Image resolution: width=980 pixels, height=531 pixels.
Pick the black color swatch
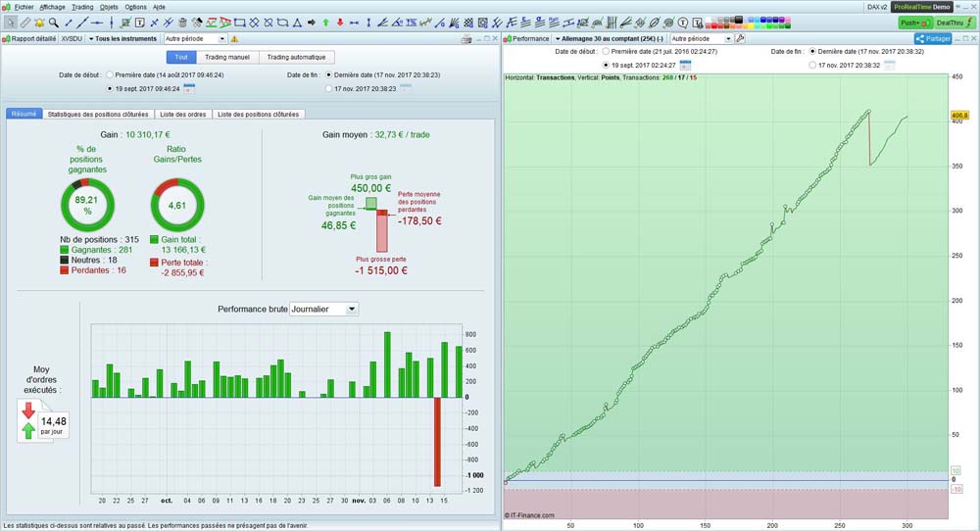point(739,20)
